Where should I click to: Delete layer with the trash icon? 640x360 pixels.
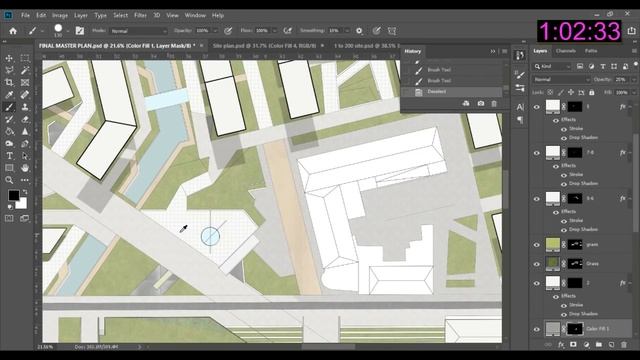click(x=624, y=345)
